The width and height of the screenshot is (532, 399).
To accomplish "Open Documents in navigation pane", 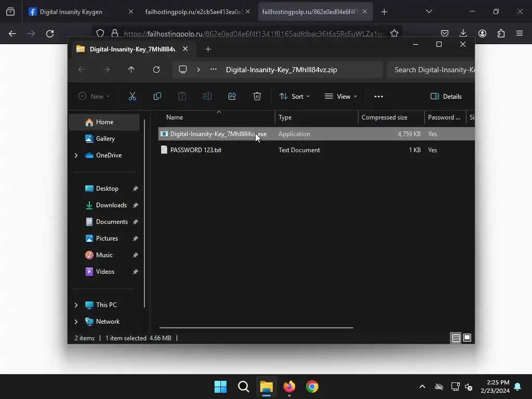I will point(104,222).
